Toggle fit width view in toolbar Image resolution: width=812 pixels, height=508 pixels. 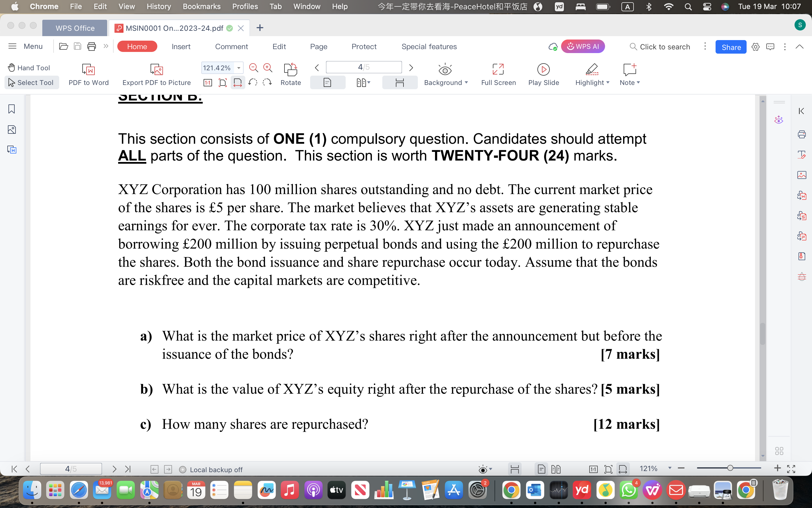tap(238, 83)
